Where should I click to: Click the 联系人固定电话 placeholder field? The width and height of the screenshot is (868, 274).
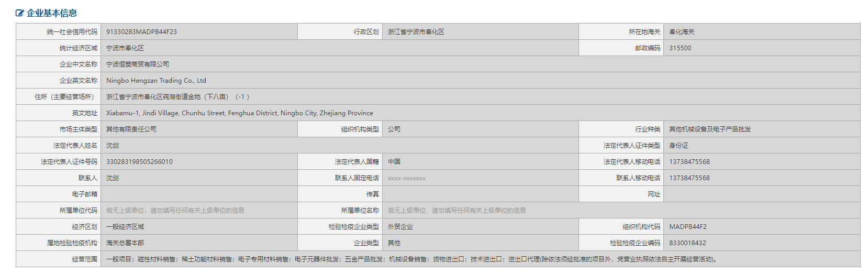click(480, 178)
